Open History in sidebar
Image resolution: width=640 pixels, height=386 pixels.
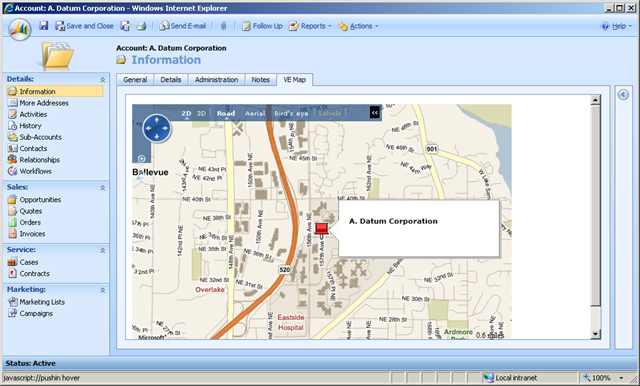point(25,126)
